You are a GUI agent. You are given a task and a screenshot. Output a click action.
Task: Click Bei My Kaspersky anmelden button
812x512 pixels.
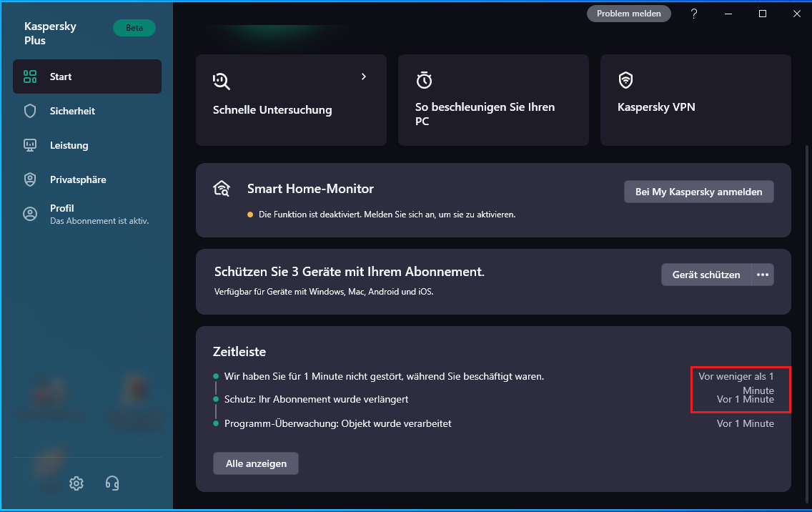pyautogui.click(x=698, y=192)
